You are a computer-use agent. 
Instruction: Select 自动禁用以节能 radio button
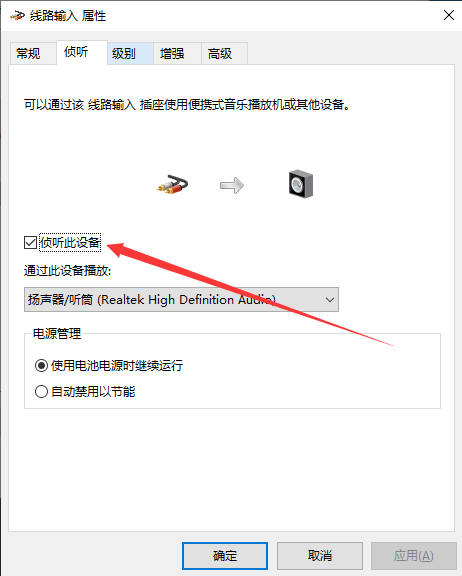(41, 391)
